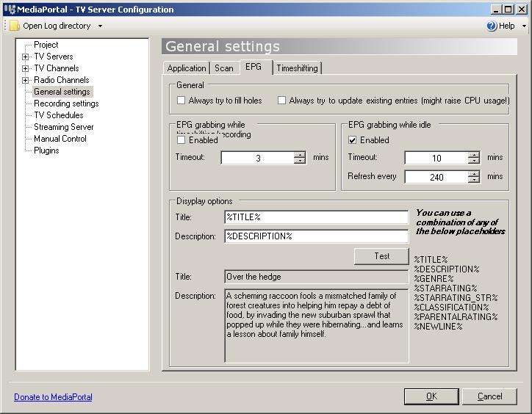Follow the Donate to MediaPortal link
The height and width of the screenshot is (414, 532).
click(x=53, y=397)
